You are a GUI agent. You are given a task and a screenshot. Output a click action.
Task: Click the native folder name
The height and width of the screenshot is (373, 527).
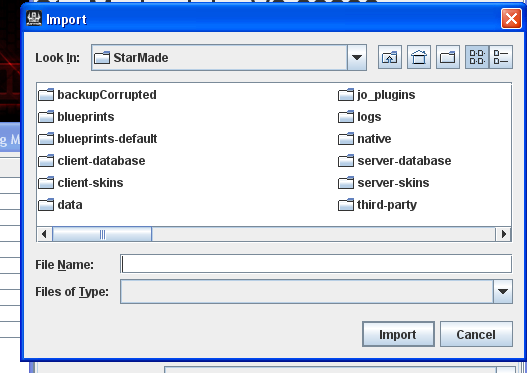tap(374, 139)
